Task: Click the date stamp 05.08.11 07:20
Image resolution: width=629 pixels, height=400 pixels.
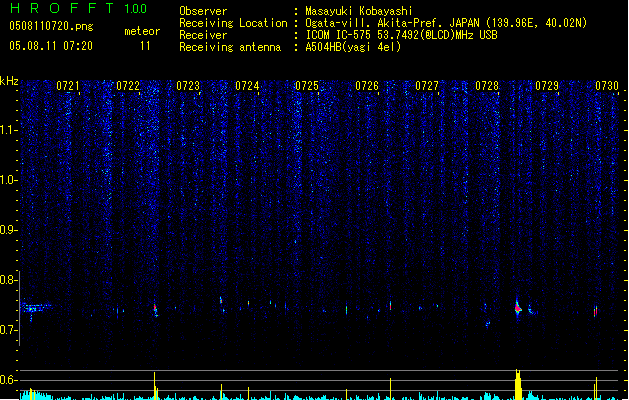Action: 51,46
